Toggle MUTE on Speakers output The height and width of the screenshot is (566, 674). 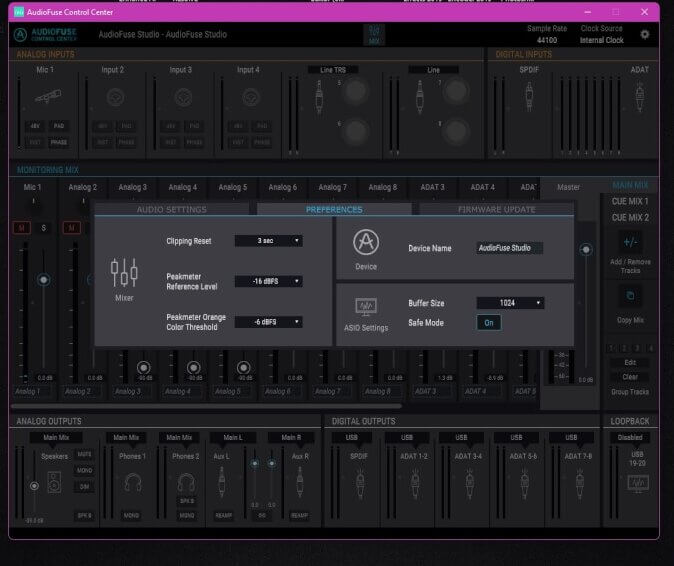(x=84, y=454)
